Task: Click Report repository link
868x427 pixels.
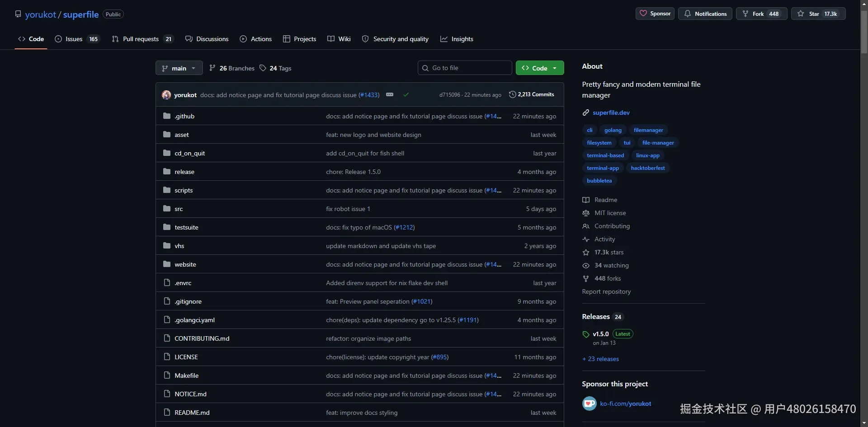Action: 606,292
